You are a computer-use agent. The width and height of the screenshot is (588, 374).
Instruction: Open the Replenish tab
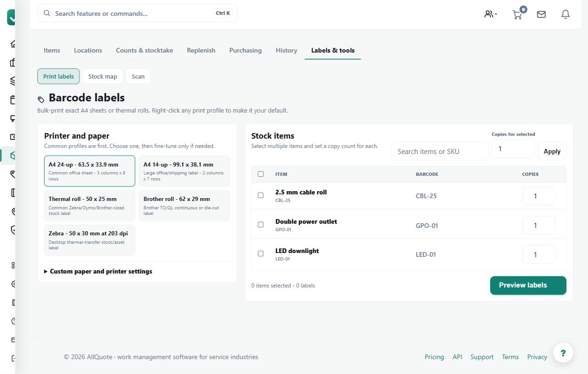[201, 50]
